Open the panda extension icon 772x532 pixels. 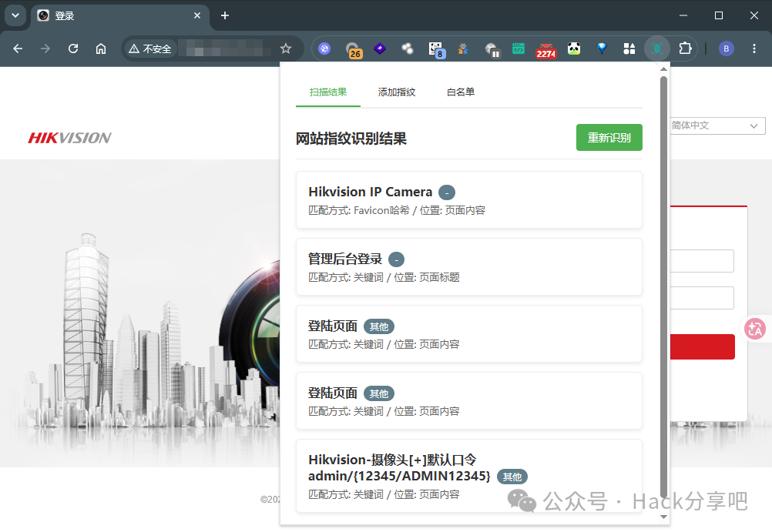pyautogui.click(x=574, y=49)
